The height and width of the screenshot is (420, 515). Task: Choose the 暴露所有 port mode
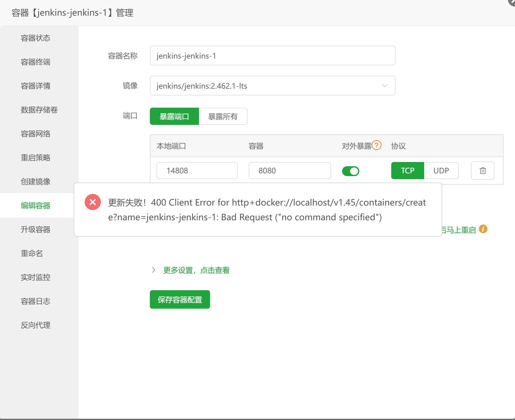[x=223, y=116]
